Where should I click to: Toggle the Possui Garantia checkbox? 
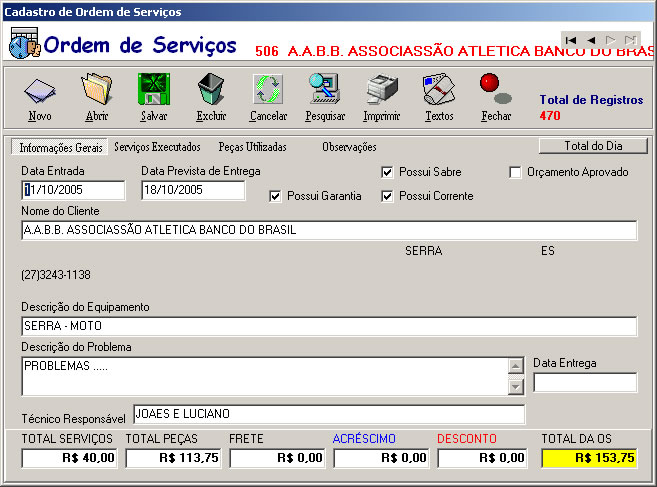275,196
